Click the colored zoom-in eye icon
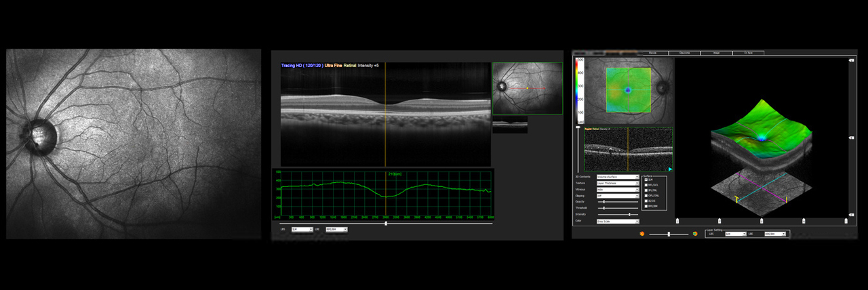 tap(695, 233)
